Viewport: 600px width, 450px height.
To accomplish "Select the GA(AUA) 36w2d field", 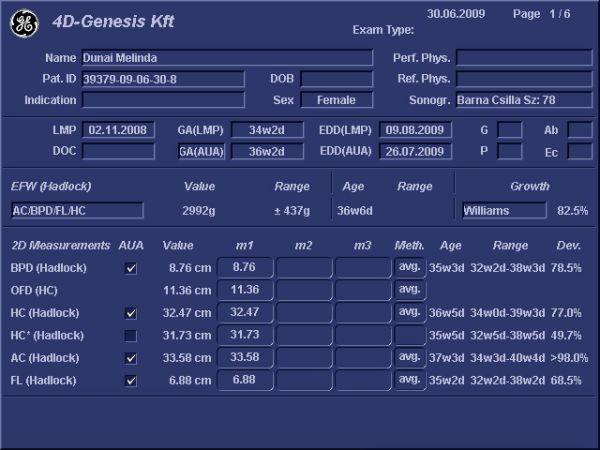I will [268, 151].
